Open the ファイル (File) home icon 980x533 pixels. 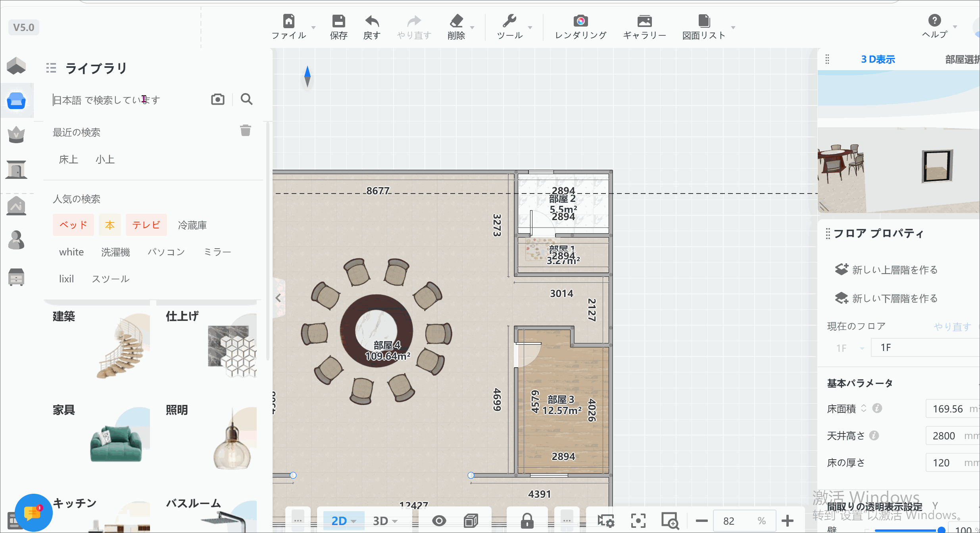pyautogui.click(x=289, y=21)
